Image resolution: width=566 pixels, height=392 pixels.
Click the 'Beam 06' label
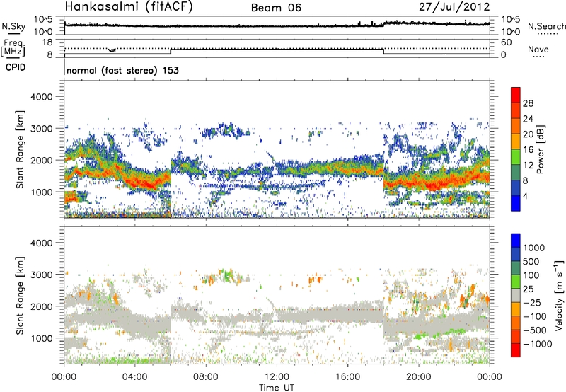[276, 8]
